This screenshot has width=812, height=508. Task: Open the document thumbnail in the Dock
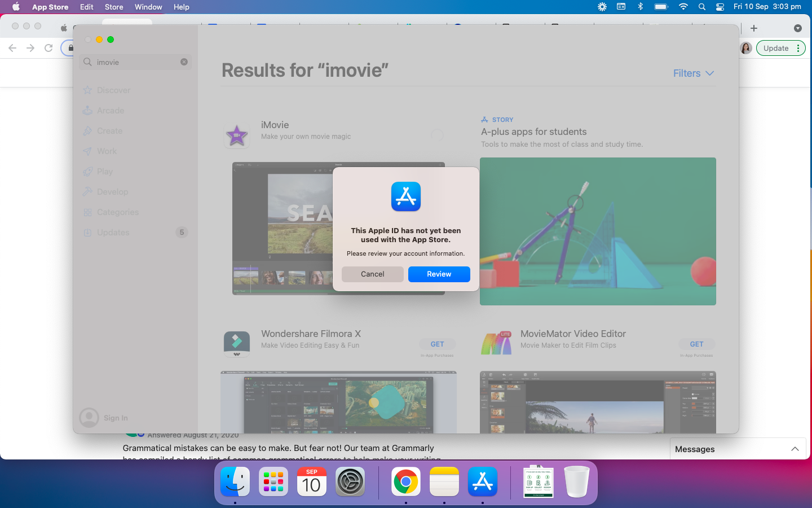tap(539, 482)
